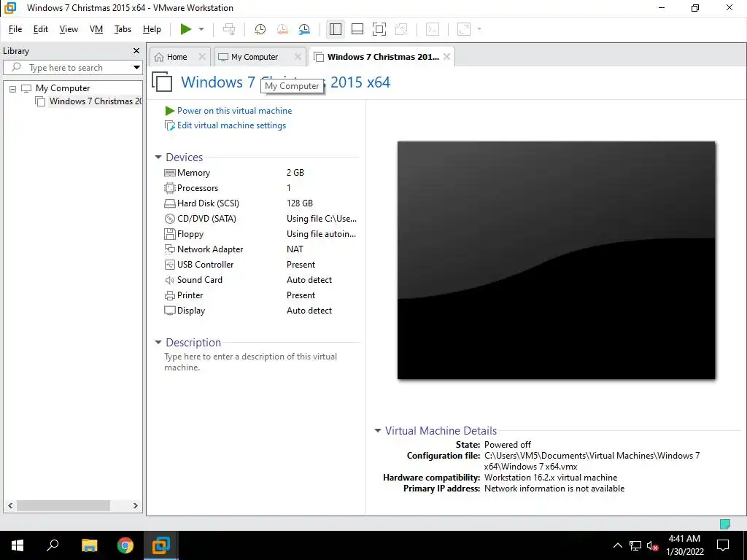Open the VM menu

(x=96, y=29)
